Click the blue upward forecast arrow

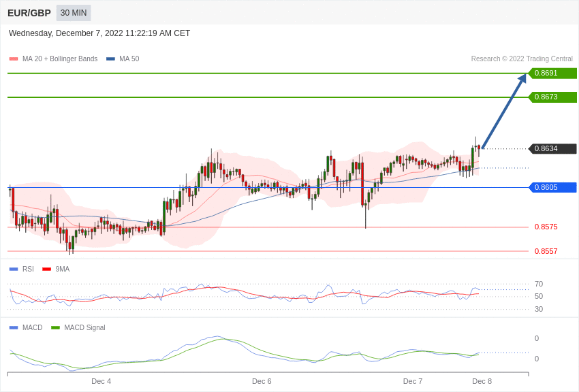503,112
